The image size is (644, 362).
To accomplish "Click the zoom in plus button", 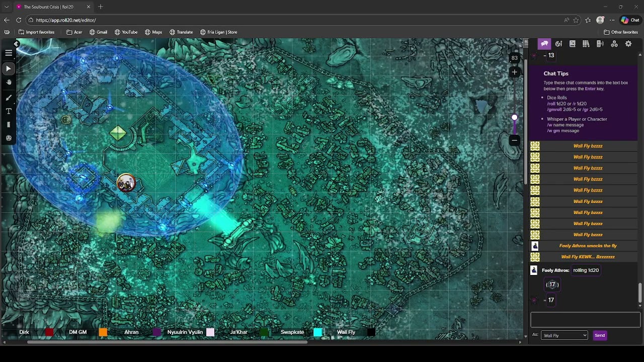I will [514, 72].
